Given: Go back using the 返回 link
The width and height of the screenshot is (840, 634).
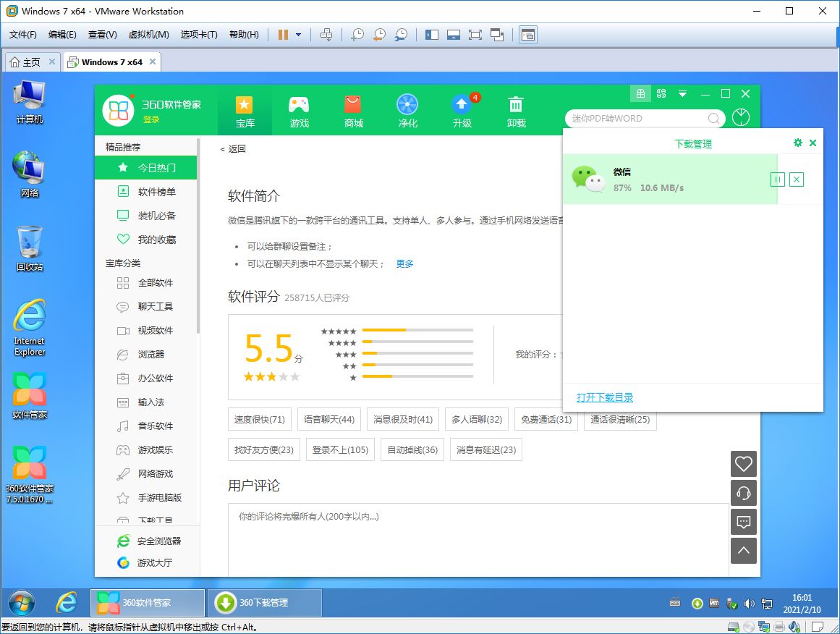Looking at the screenshot, I should coord(234,149).
